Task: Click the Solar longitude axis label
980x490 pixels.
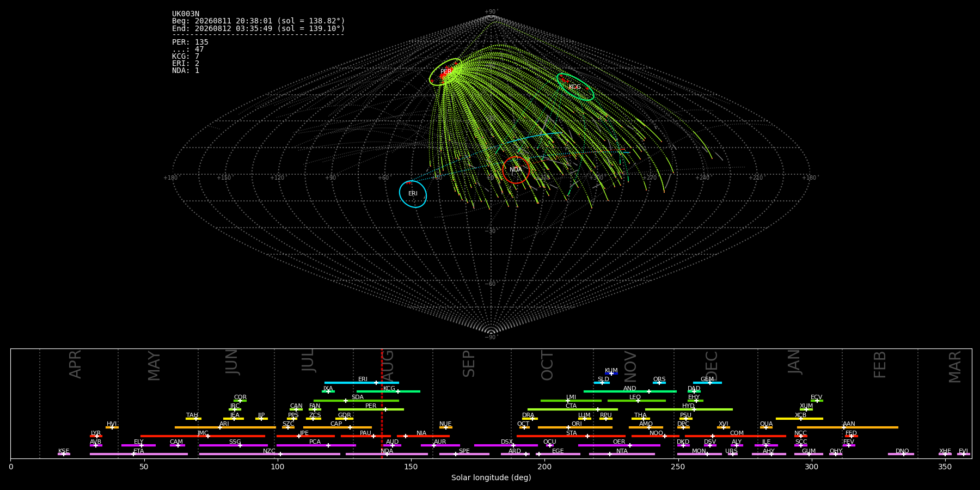Action: 491,477
